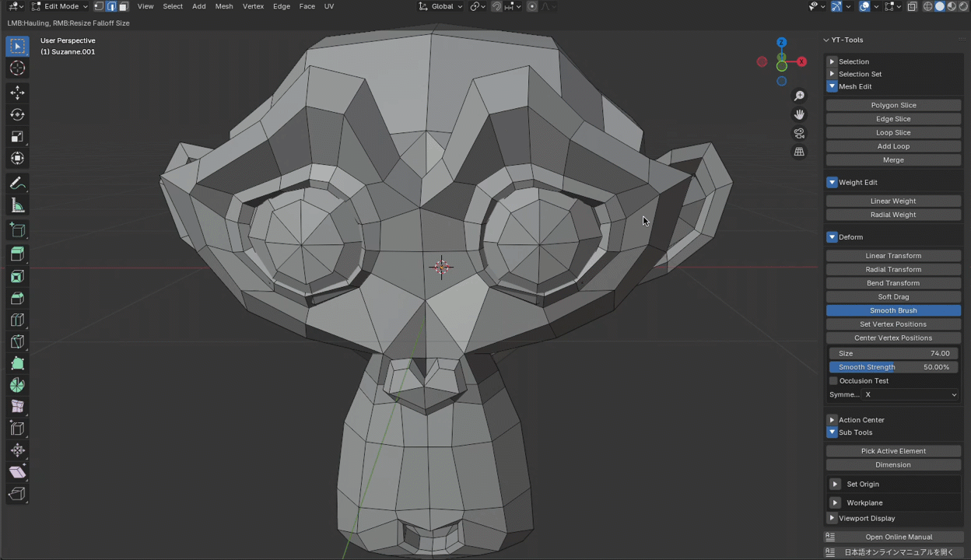
Task: Toggle proportional editing
Action: (x=532, y=6)
